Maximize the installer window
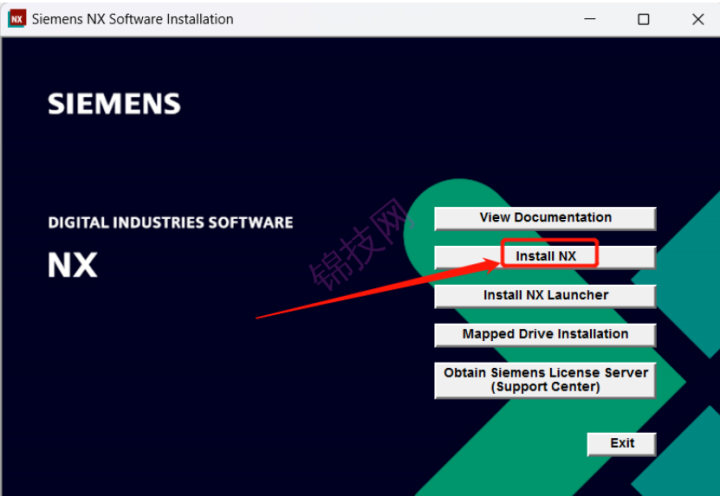Image resolution: width=720 pixels, height=496 pixels. [643, 19]
